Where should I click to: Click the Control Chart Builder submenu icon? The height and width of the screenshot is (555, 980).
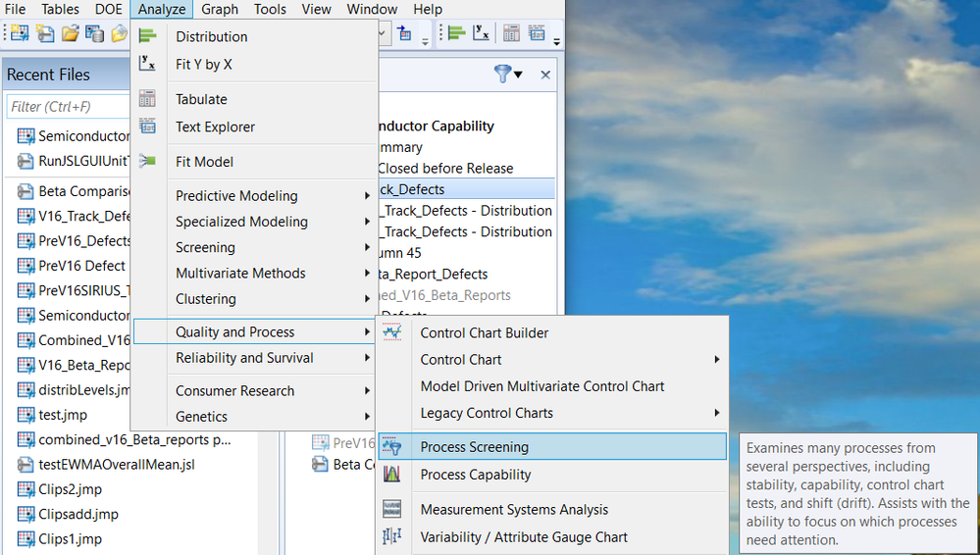pos(391,332)
